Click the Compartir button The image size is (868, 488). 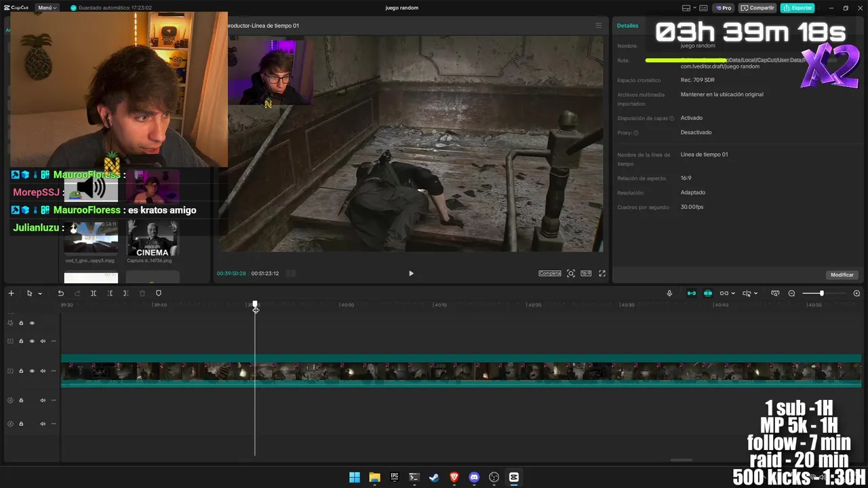point(757,8)
